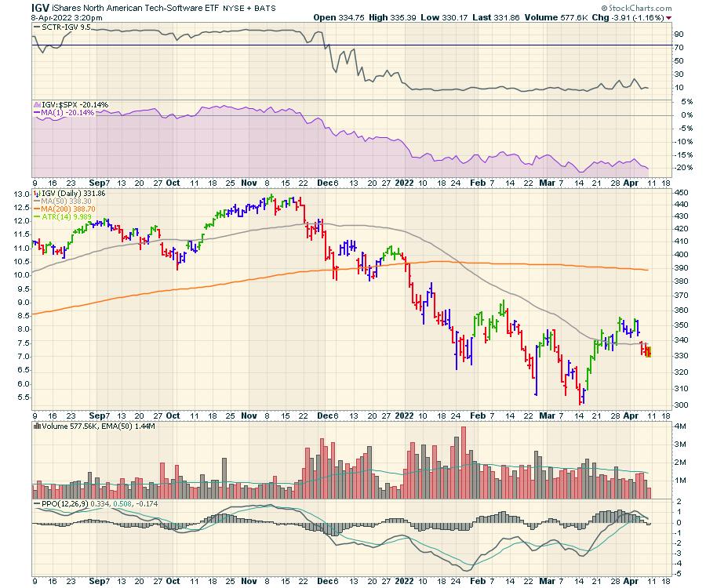Screen dimensions: 706x588
Task: Click the 300 label on the price axis
Action: (x=681, y=405)
